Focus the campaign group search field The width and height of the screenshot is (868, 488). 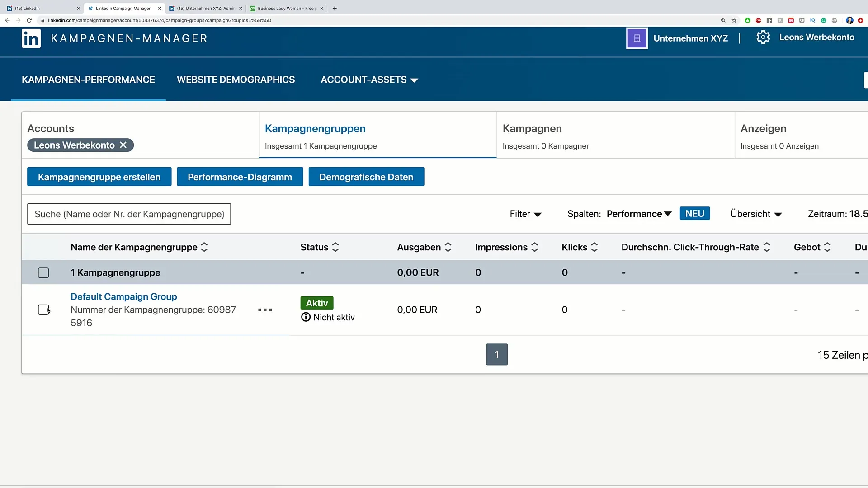[x=129, y=214]
